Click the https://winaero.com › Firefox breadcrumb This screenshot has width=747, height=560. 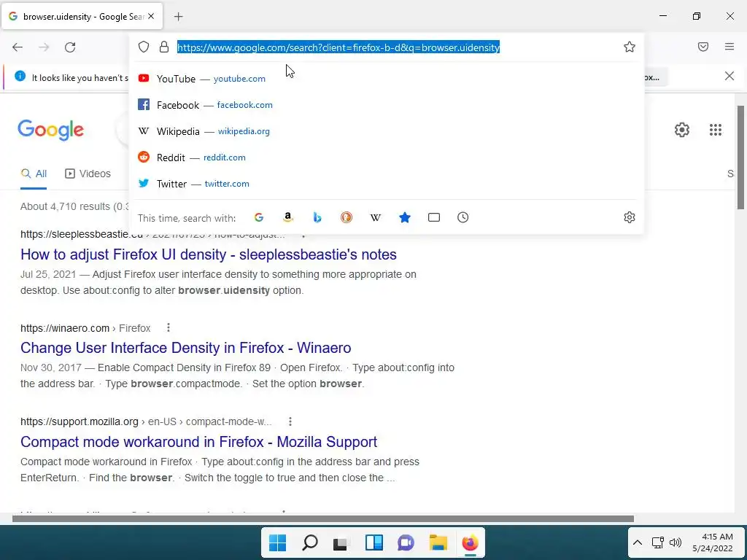[x=85, y=328]
